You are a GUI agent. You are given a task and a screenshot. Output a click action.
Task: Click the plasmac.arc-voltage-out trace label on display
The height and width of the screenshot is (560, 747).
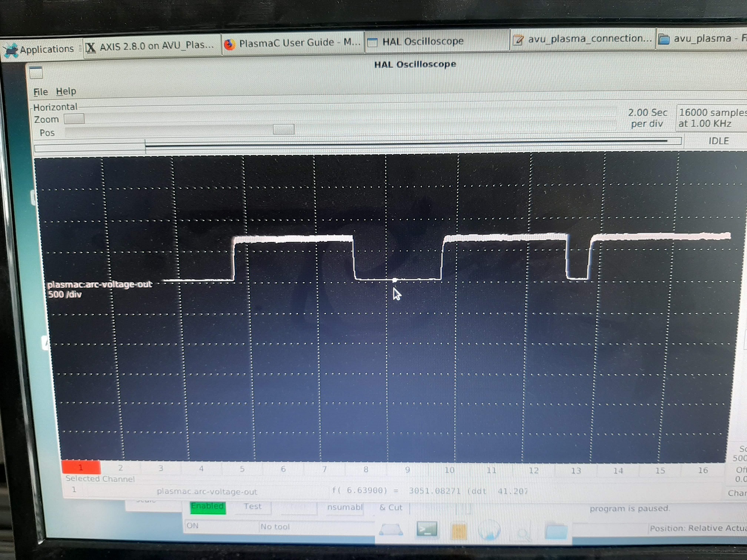pos(100,284)
